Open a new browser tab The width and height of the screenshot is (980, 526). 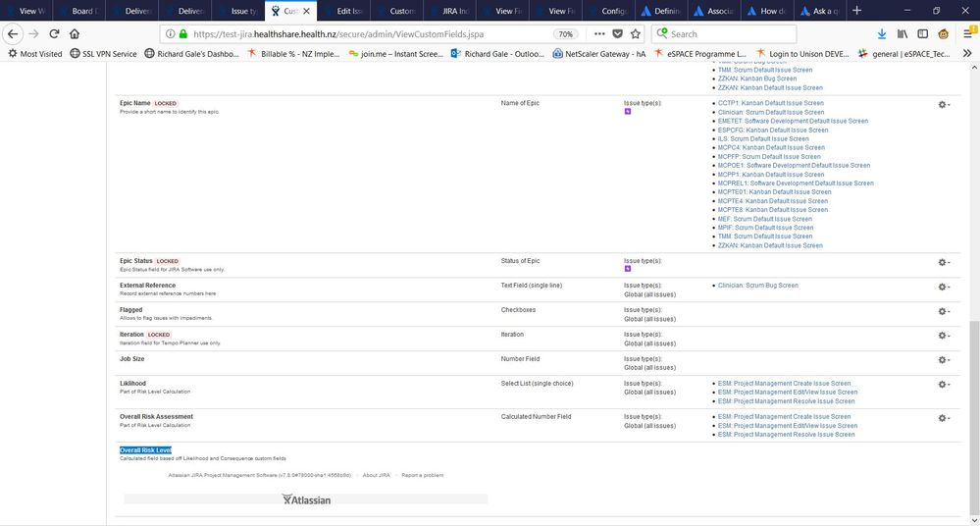click(856, 10)
